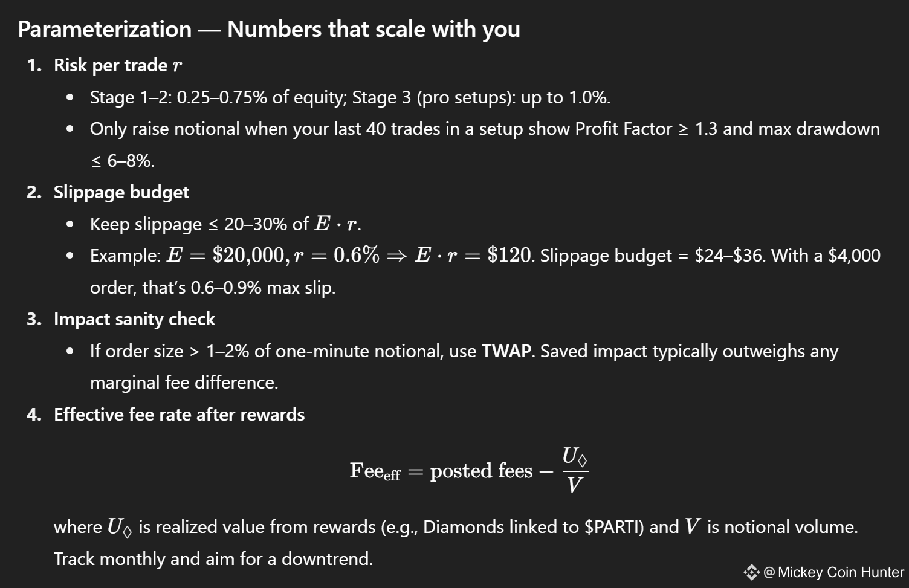The width and height of the screenshot is (909, 588).
Task: Click the Example E = $20,000 equation
Action: tap(349, 256)
